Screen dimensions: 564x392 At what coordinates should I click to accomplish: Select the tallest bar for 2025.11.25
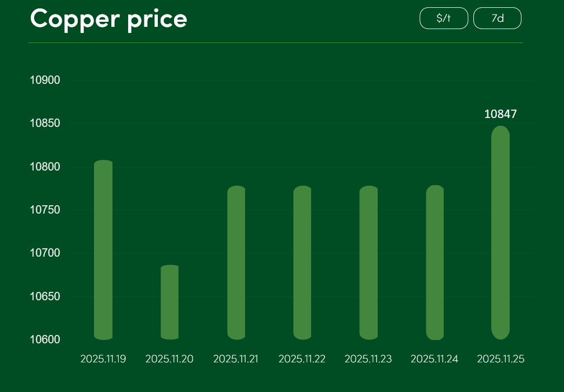tap(501, 233)
